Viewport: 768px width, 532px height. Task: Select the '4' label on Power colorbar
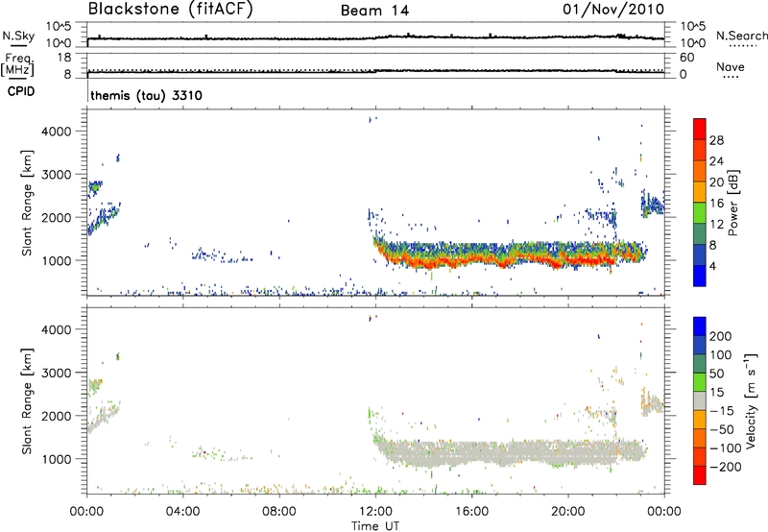712,266
